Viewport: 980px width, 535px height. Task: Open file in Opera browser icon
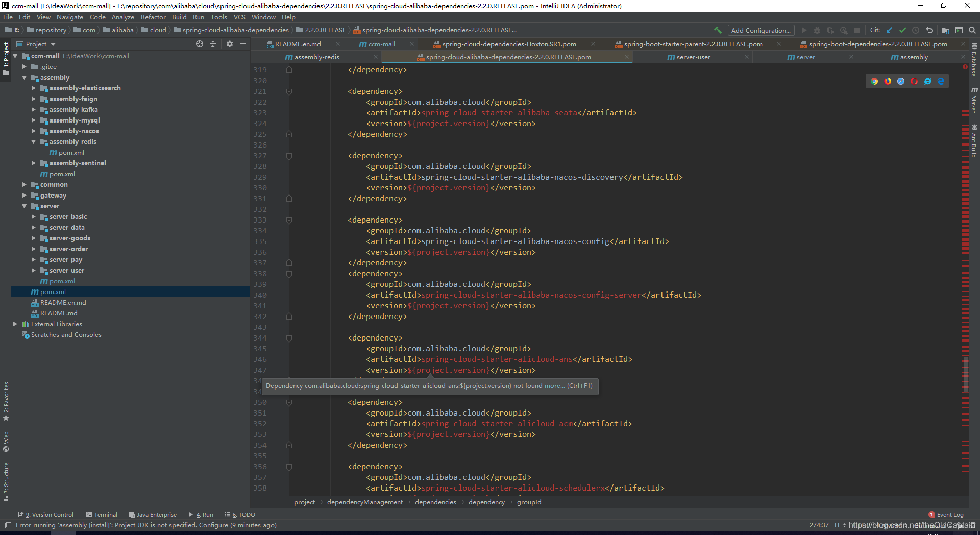pos(914,81)
